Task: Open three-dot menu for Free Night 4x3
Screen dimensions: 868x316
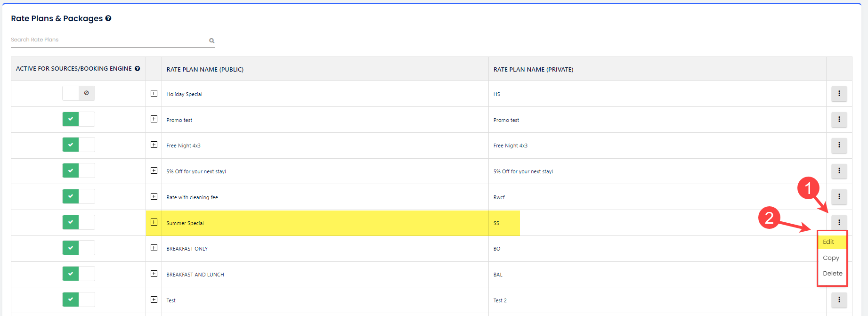Action: (839, 145)
